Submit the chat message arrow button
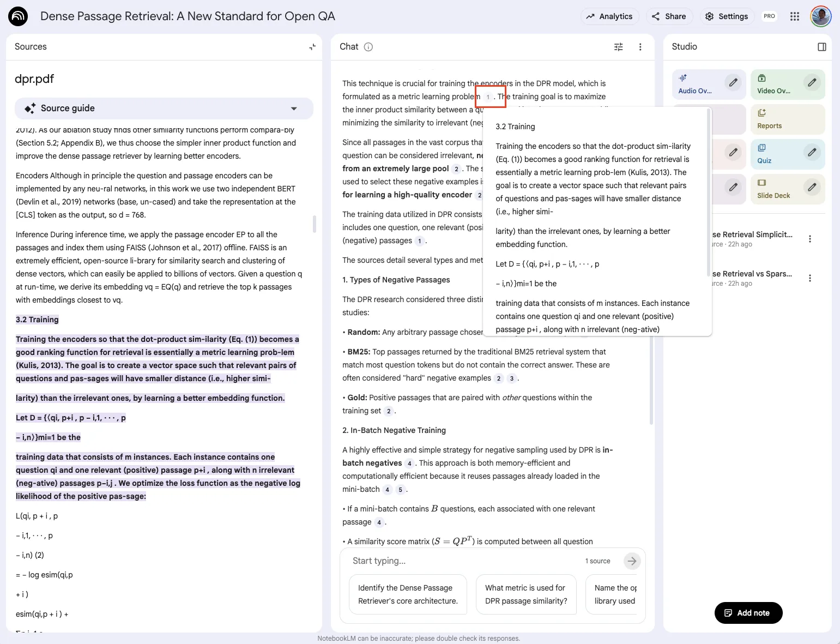Screen dimensions: 840x644 tap(632, 561)
